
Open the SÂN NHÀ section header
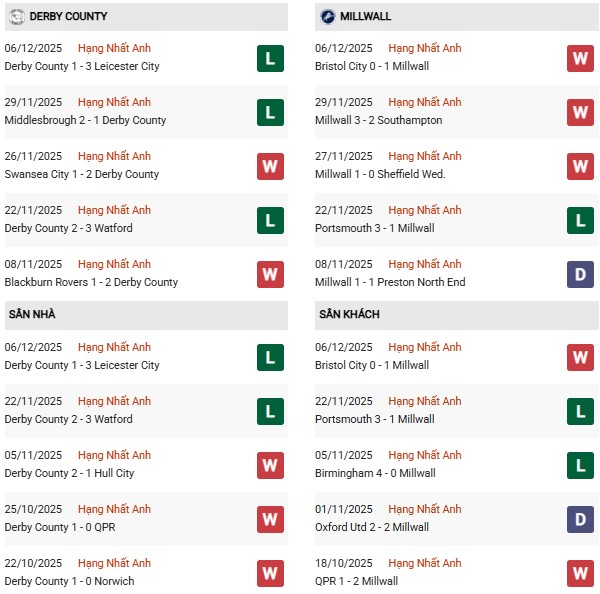coord(31,314)
